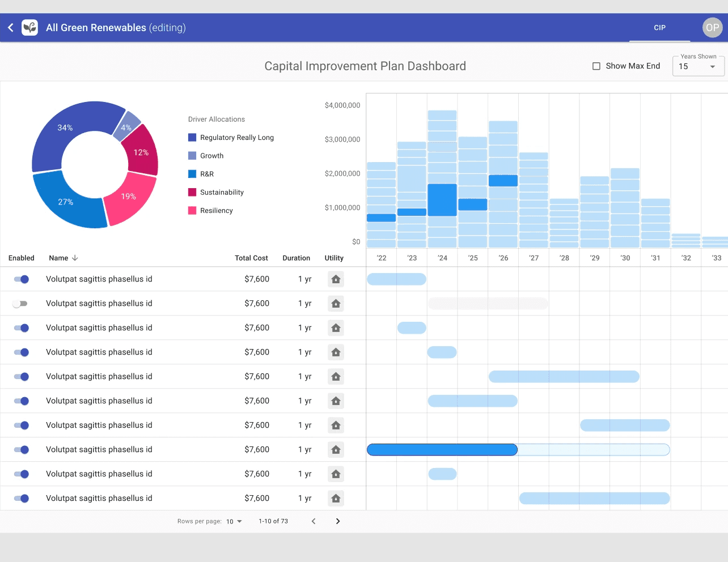Click the utility home icon in ninth row

point(336,474)
